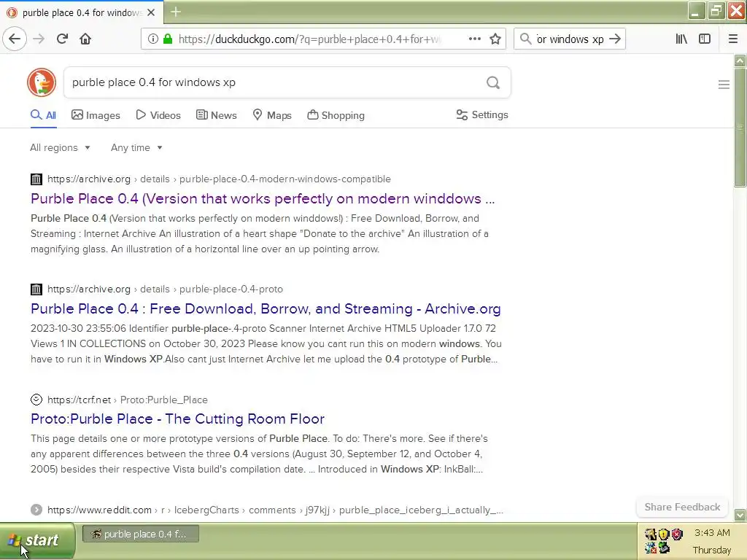This screenshot has height=560, width=747.
Task: Click the forward navigation arrow
Action: click(39, 39)
